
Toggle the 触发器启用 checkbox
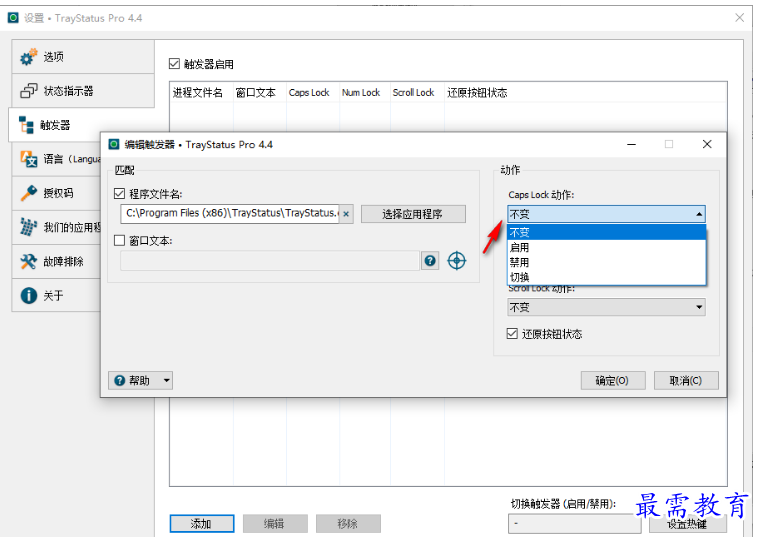(174, 64)
